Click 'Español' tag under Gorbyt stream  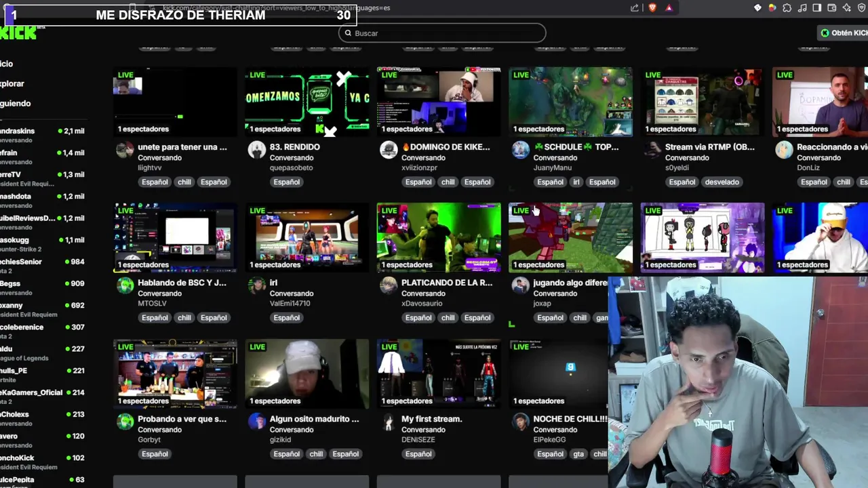point(155,454)
